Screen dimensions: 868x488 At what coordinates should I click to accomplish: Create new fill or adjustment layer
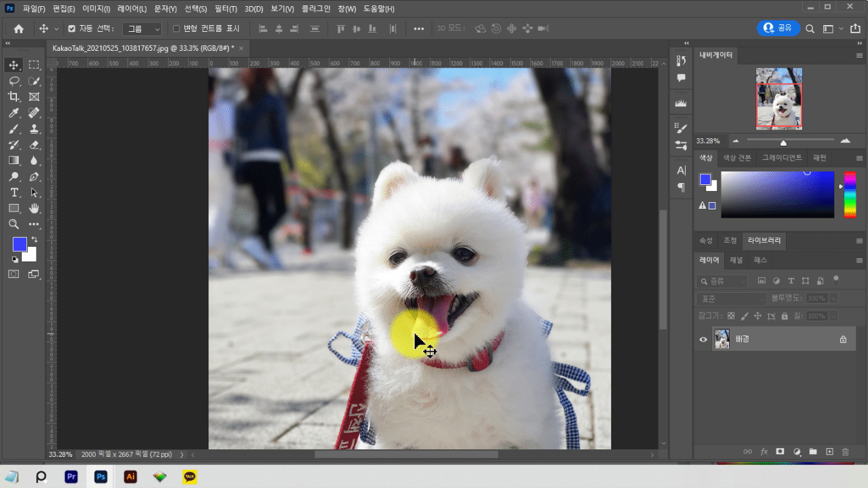tap(797, 451)
